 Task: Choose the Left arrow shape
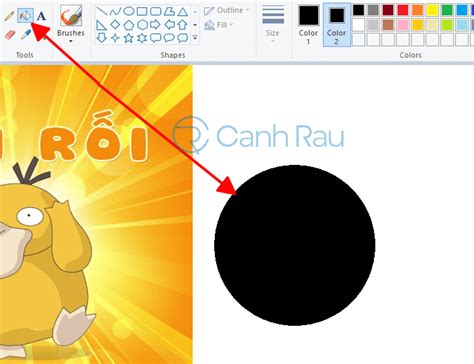click(x=170, y=25)
